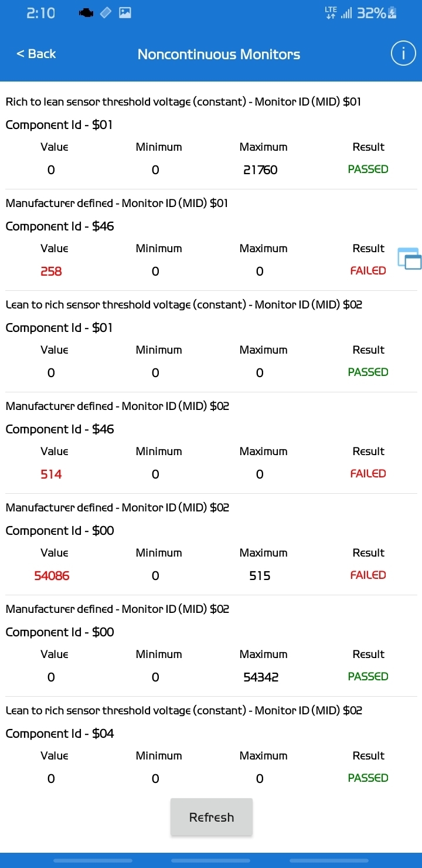Screen dimensions: 422x868
Task: Tap the floating window overlay icon
Action: (x=409, y=259)
